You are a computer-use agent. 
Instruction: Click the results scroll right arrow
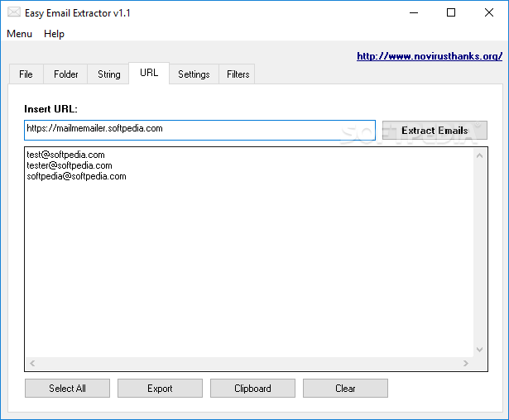point(466,363)
